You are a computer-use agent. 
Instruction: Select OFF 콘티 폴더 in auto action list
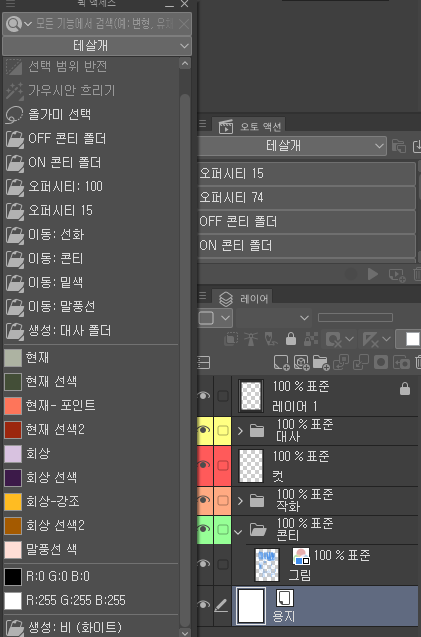307,222
